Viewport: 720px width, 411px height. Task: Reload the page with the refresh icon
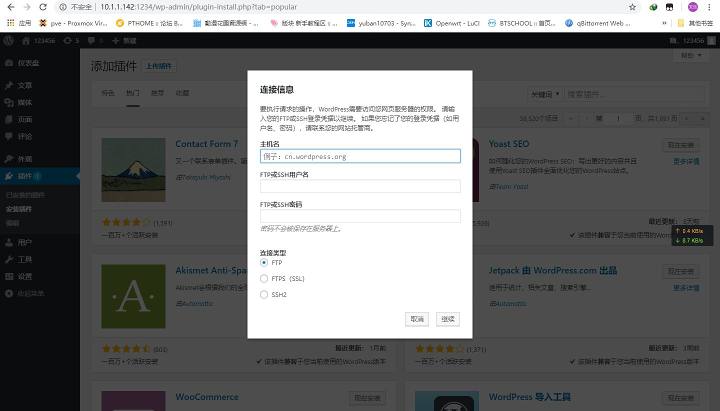click(43, 7)
